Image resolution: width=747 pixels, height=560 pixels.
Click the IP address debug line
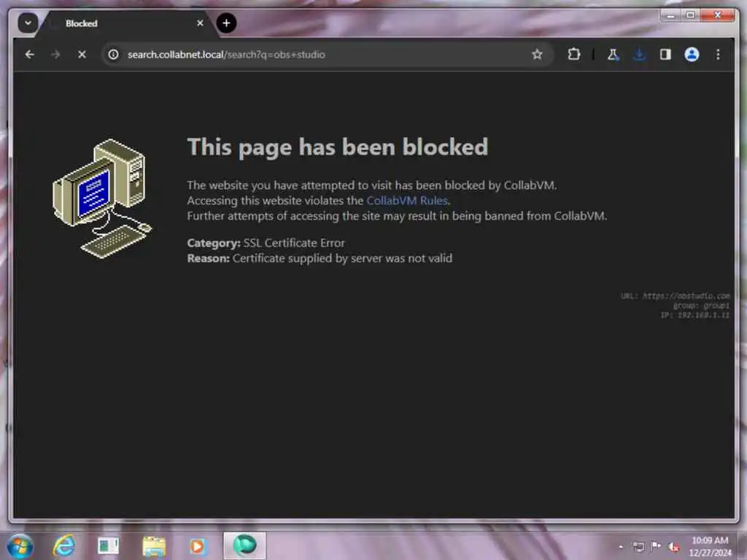pyautogui.click(x=694, y=315)
